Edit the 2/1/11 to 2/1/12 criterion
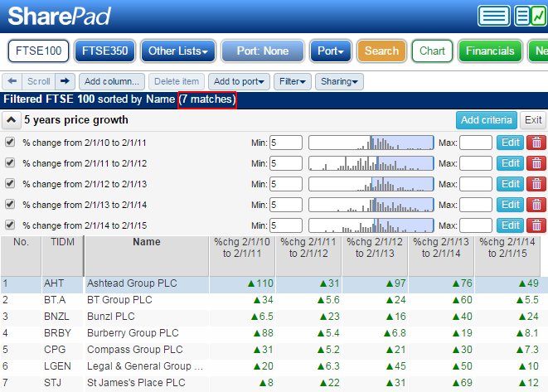 tap(510, 163)
